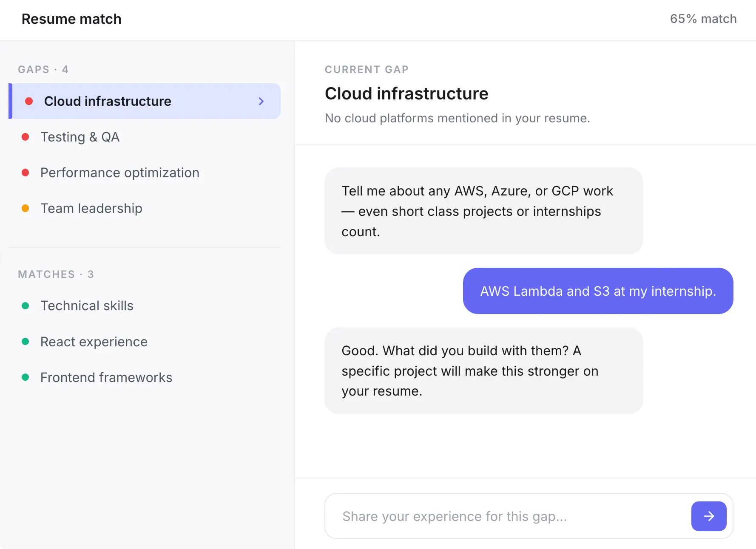Screen dimensions: 756x549
Task: Click the GAPS · 4 section header
Action: (x=43, y=69)
